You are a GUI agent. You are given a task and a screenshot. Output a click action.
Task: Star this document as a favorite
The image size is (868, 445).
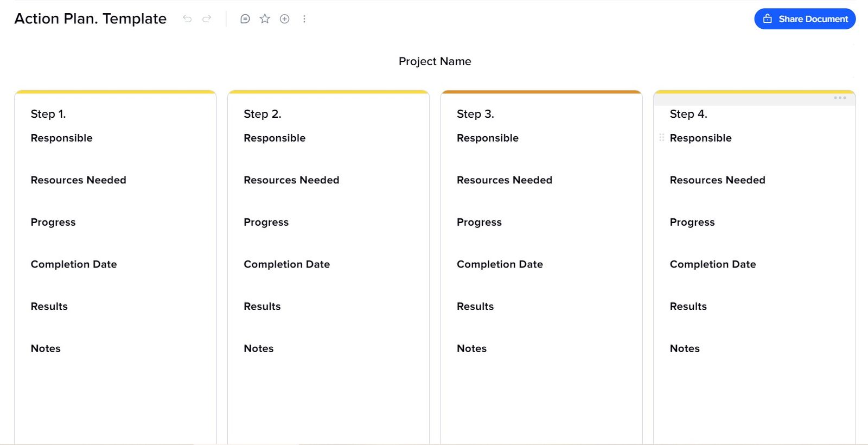coord(265,18)
